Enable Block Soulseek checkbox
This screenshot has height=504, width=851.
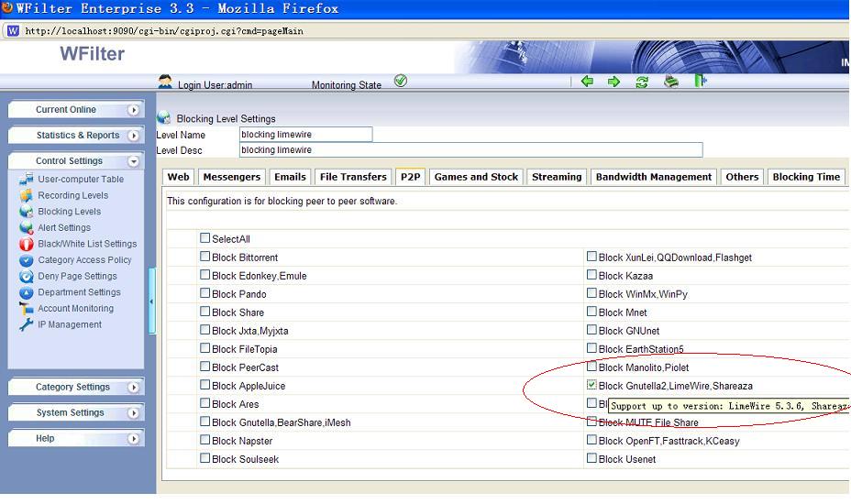pyautogui.click(x=204, y=458)
